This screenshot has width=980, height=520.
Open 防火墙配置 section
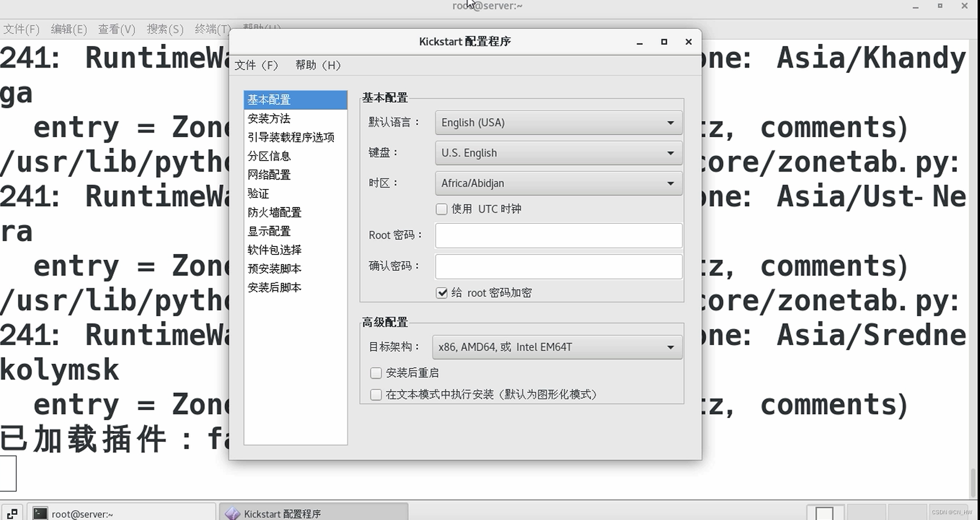(x=295, y=212)
